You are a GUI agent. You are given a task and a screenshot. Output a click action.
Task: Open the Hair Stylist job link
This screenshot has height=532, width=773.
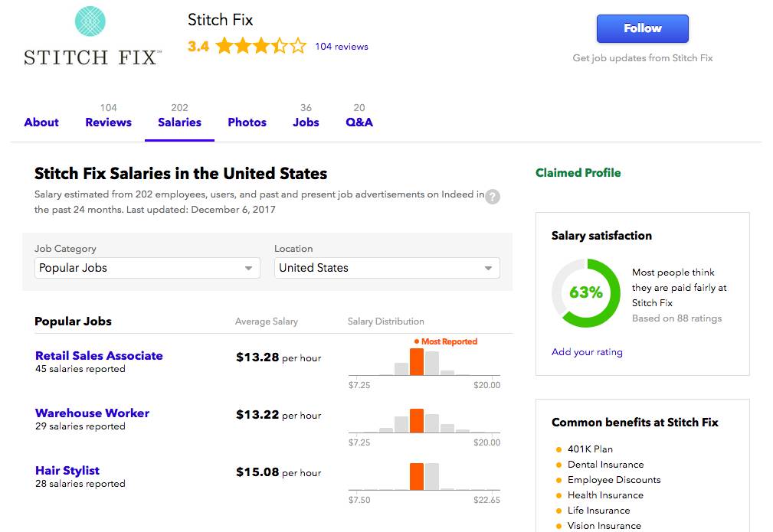[67, 471]
